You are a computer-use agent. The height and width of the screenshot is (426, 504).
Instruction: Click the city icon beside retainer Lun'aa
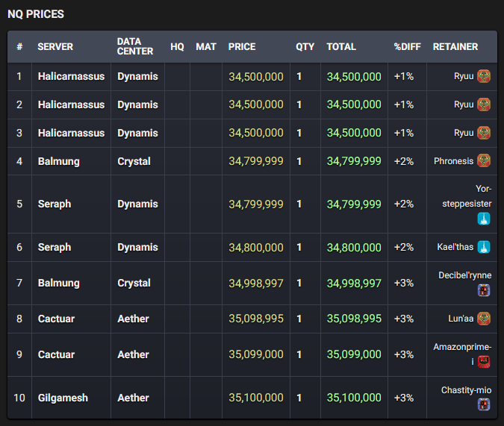pyautogui.click(x=484, y=319)
